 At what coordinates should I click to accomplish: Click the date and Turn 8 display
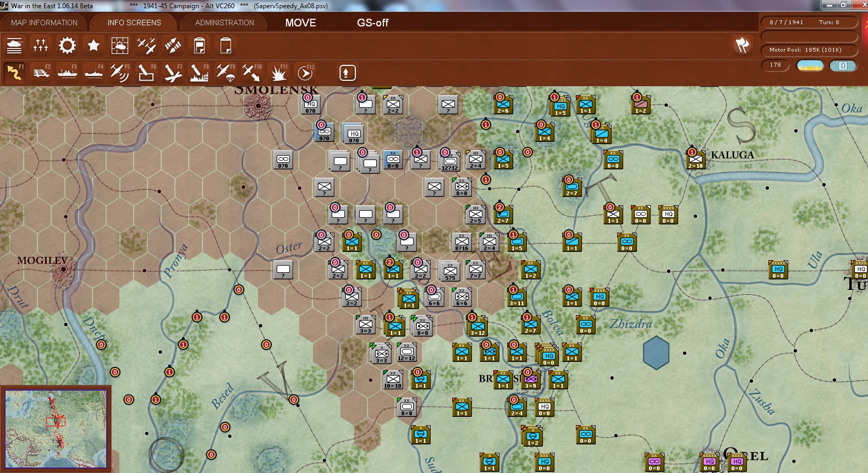pos(809,23)
